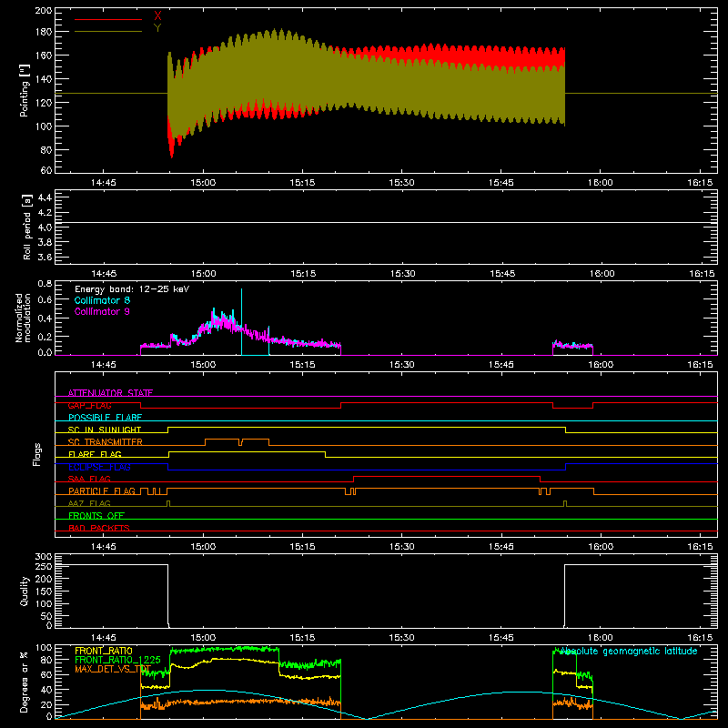The image size is (728, 728).
Task: Click the '4.0' tick on Roll period axis
Action: coord(45,227)
